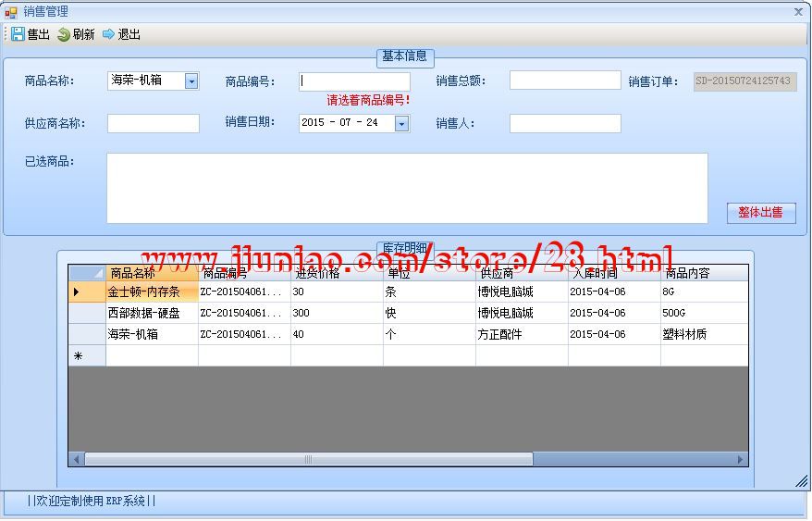The width and height of the screenshot is (812, 521).
Task: Click the new-row asterisk row header
Action: pos(87,355)
